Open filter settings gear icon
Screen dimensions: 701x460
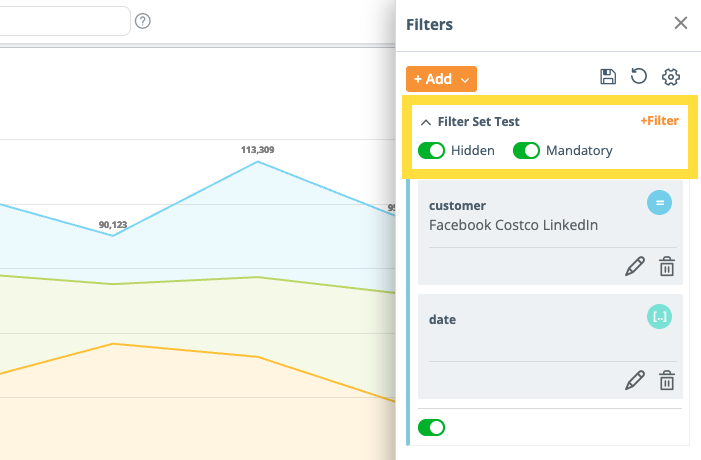(671, 77)
